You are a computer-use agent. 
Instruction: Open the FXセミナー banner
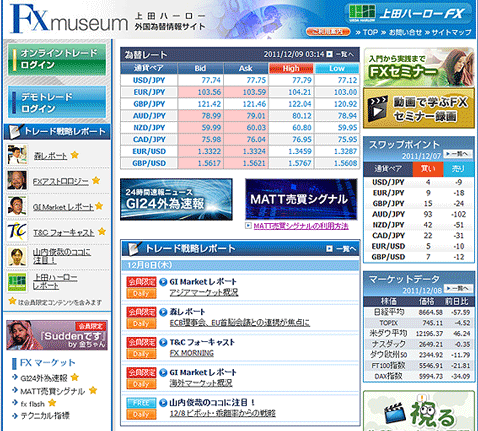[419, 67]
